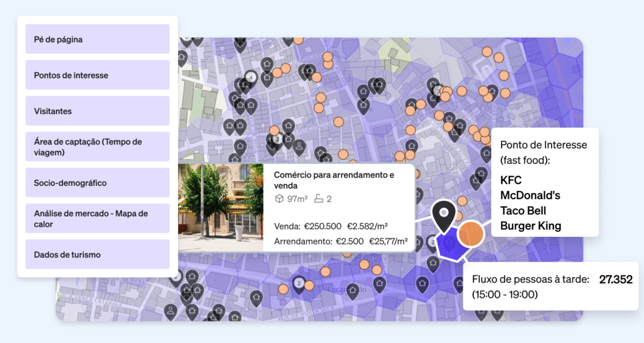Select Análise de mercado - Mapa de calor
This screenshot has height=343, width=644.
(x=97, y=219)
